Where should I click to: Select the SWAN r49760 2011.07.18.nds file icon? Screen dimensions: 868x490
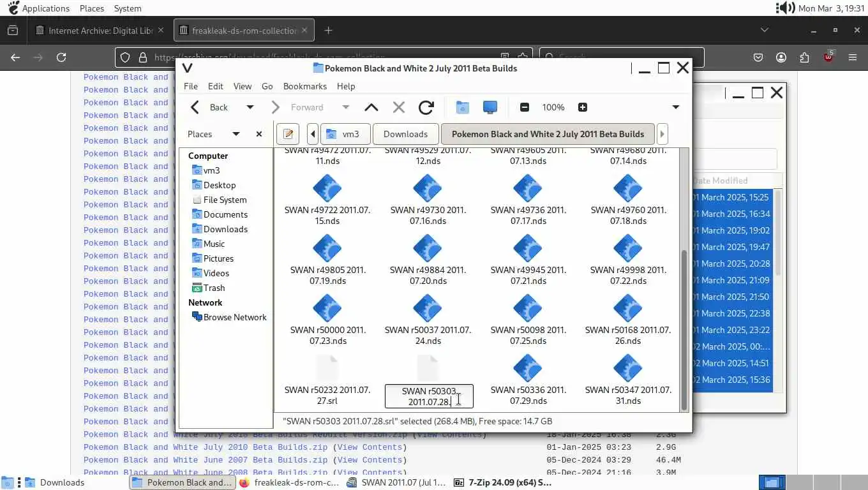coord(628,189)
